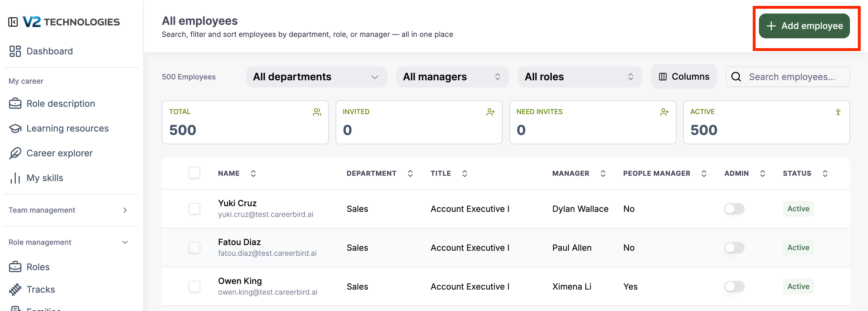Sort by Manager column arrows

[603, 174]
